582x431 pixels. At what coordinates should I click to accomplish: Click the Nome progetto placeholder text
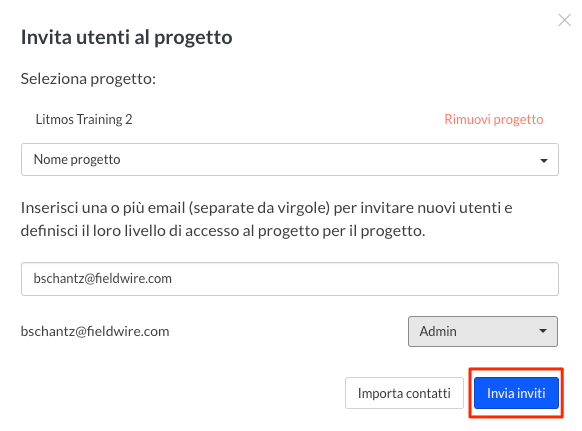[x=77, y=160]
